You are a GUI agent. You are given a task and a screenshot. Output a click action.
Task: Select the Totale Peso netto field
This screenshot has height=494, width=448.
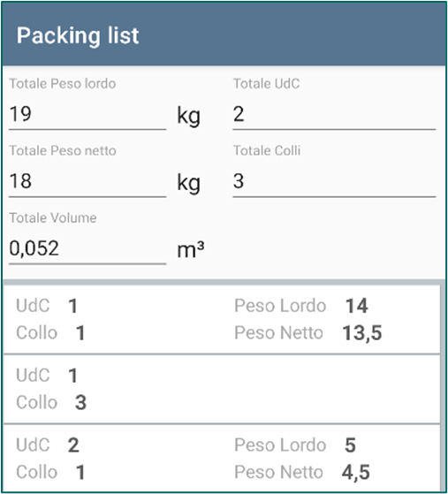87,182
